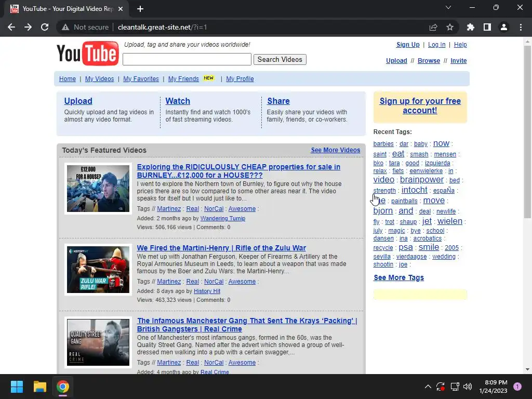Viewport: 532px width, 399px height.
Task: Open the Quality Street Gang thumbnail
Action: [x=98, y=342]
